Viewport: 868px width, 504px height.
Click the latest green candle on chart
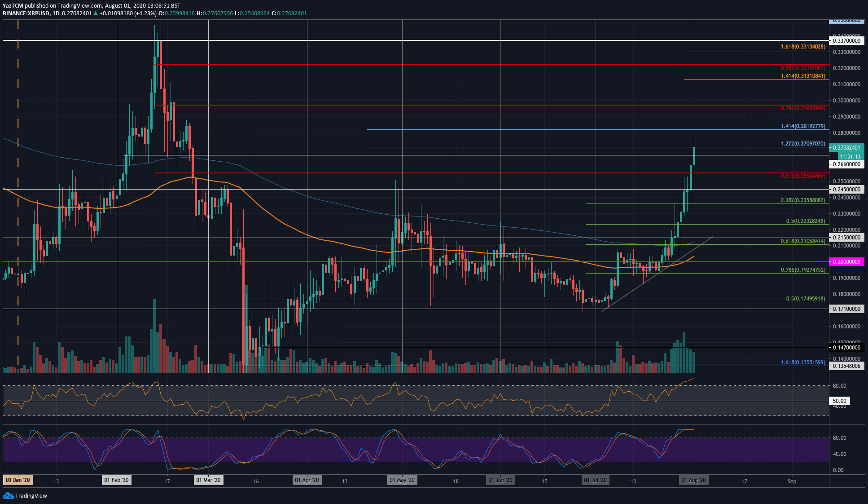(694, 156)
